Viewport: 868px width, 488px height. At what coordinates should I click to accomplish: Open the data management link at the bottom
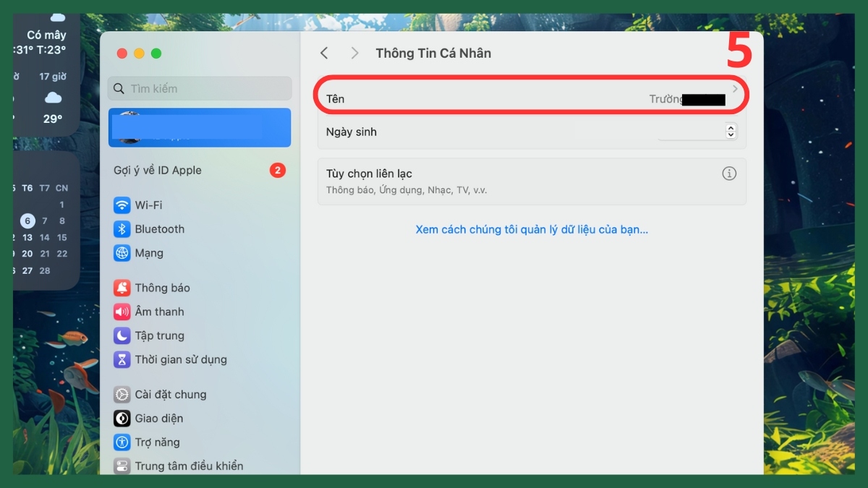point(532,229)
